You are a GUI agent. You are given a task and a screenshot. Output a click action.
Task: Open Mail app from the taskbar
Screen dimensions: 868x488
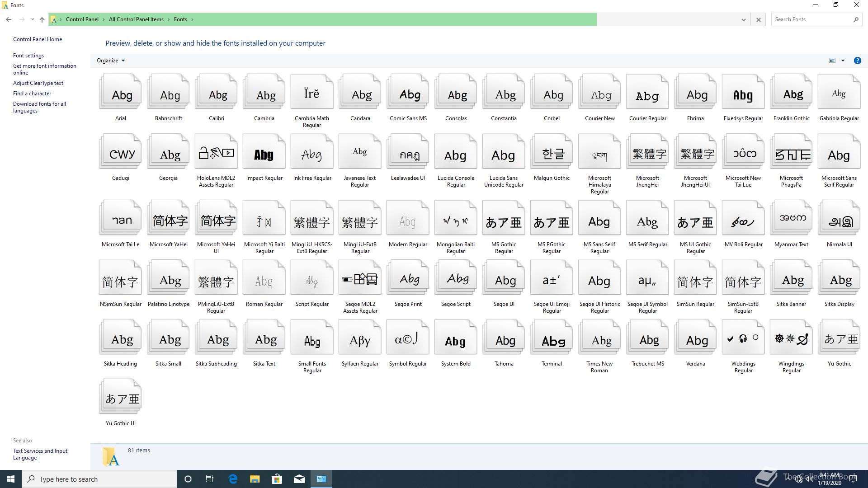coord(299,479)
